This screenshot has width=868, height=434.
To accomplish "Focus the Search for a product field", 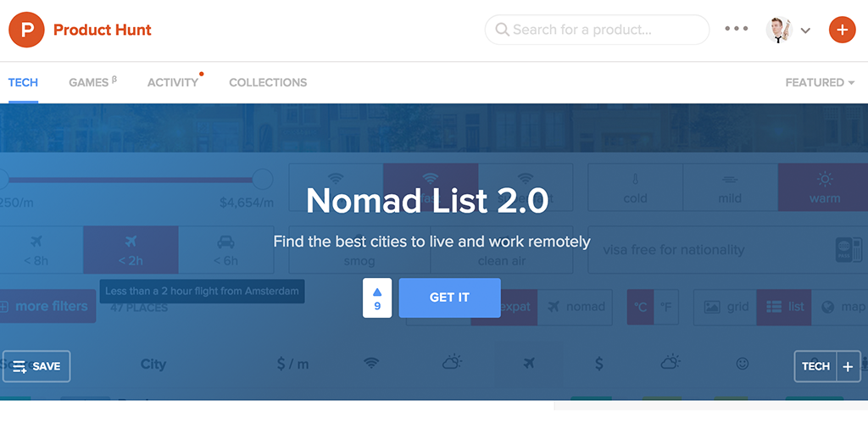I will tap(597, 30).
